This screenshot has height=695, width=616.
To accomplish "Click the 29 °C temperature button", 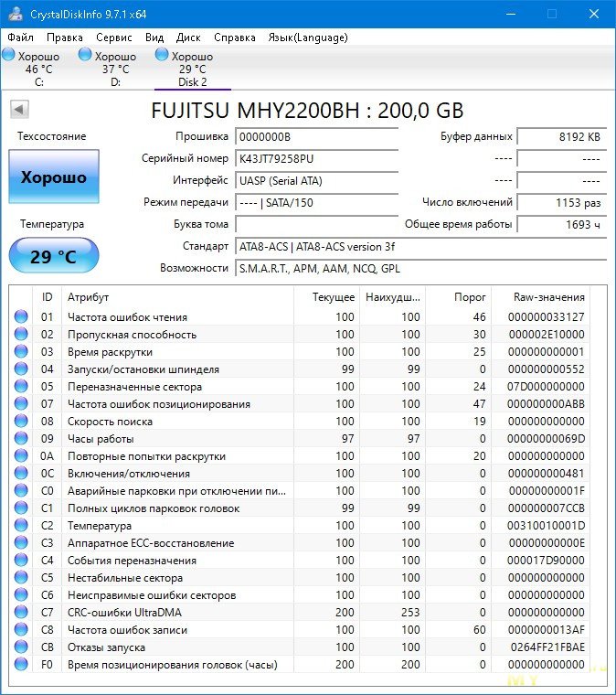I will (x=53, y=256).
